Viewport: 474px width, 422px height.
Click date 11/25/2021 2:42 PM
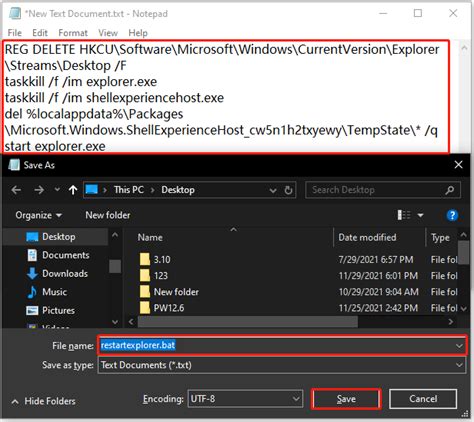(x=378, y=308)
